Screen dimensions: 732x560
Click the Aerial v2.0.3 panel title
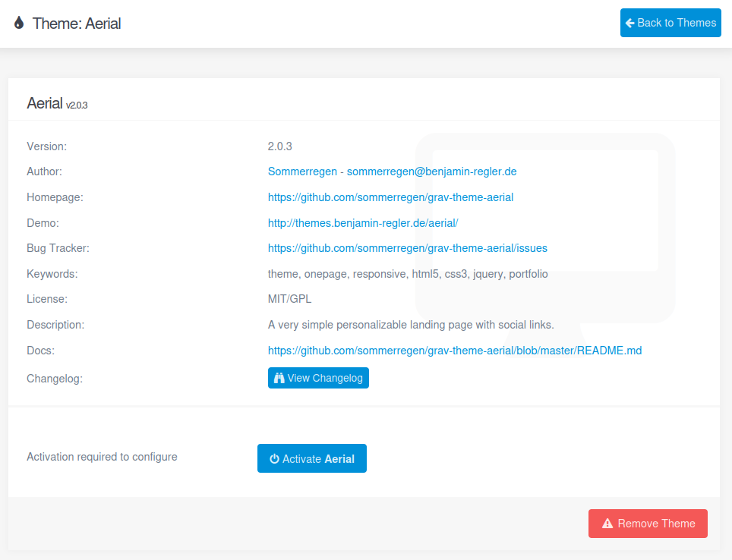[57, 104]
